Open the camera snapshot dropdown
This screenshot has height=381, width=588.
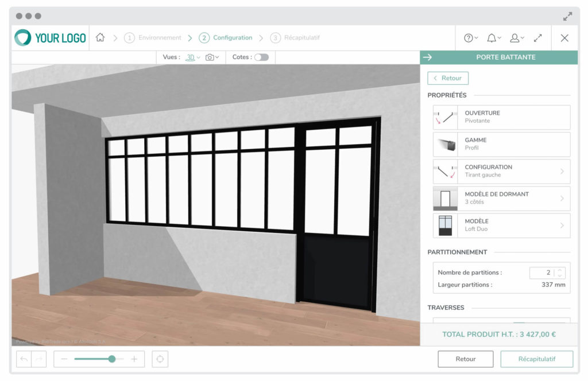point(212,57)
